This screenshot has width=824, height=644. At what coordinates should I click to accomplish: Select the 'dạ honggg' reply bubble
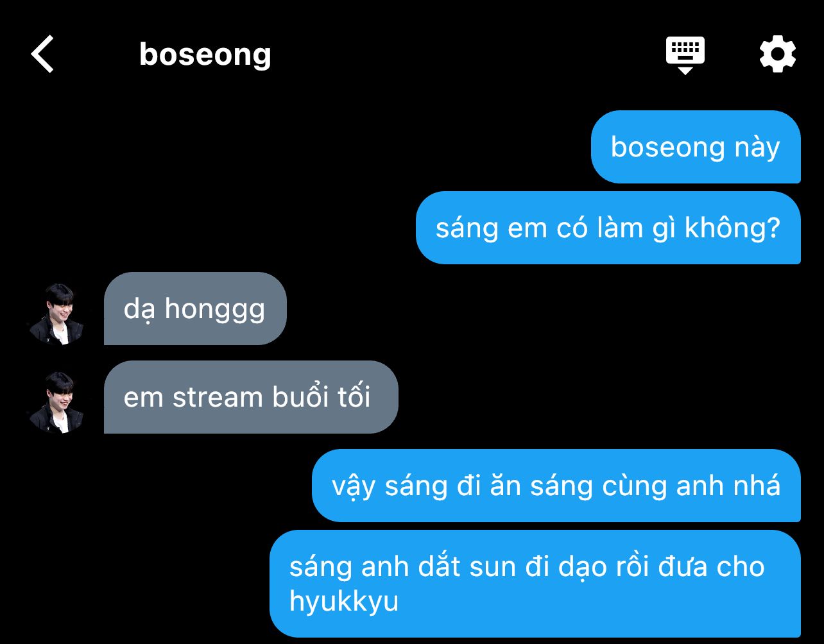click(x=195, y=309)
